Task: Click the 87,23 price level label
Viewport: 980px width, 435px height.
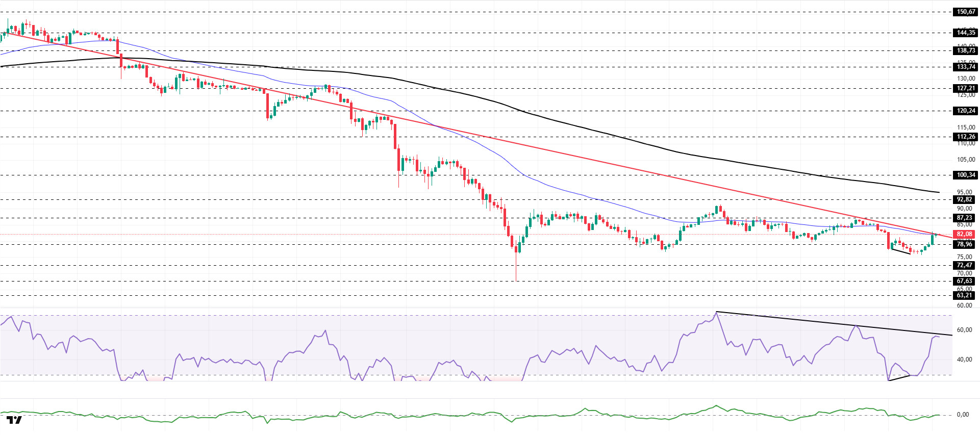Action: click(964, 218)
